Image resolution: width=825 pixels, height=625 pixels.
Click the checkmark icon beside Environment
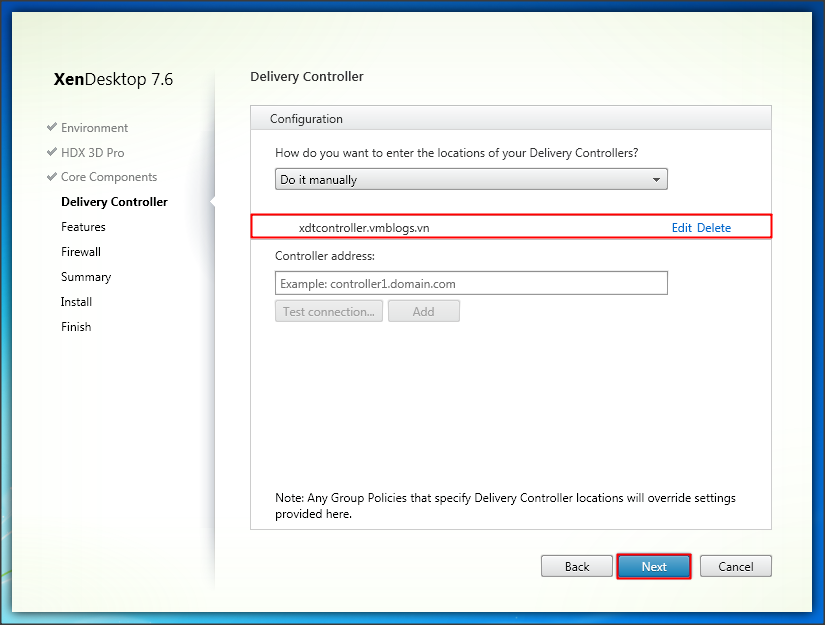(51, 128)
